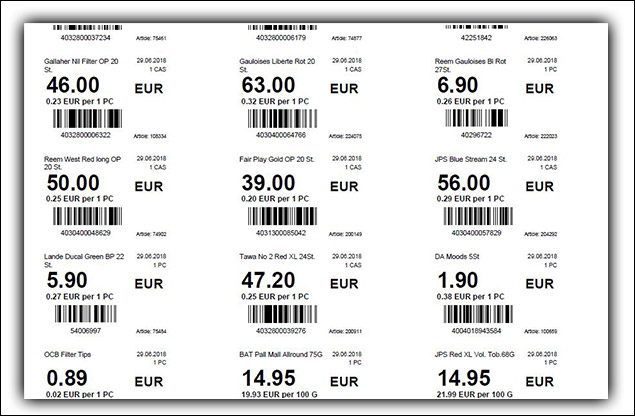
Task: Select the Fair Play Gold product name
Action: point(279,158)
